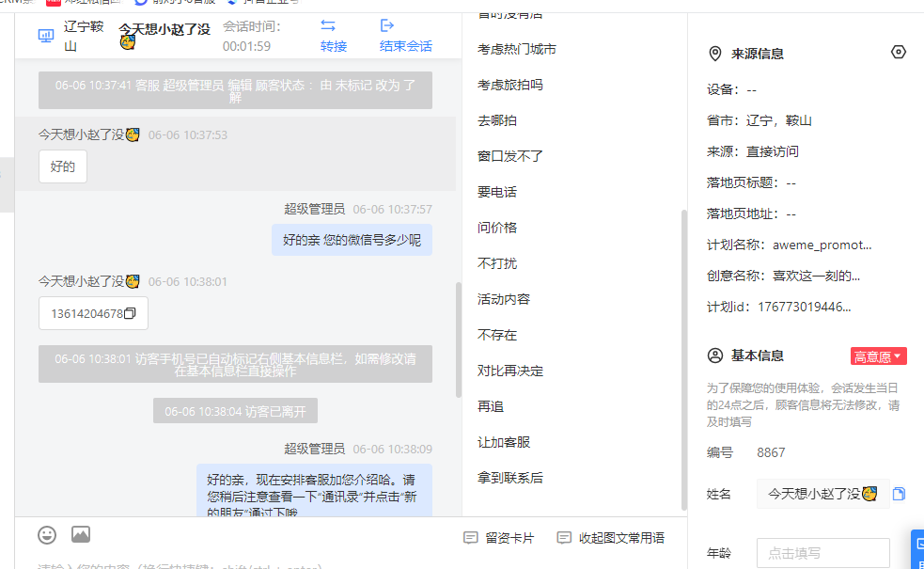924x569 pixels.
Task: Click the 设备 row in 来源信息
Action: click(731, 89)
